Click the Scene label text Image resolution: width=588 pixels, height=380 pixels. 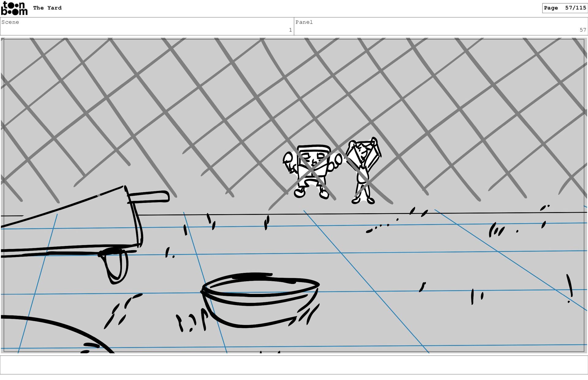[x=10, y=22]
